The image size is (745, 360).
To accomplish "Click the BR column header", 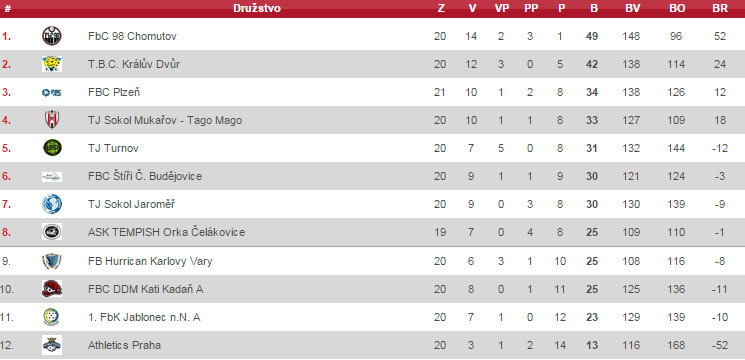I will (720, 9).
